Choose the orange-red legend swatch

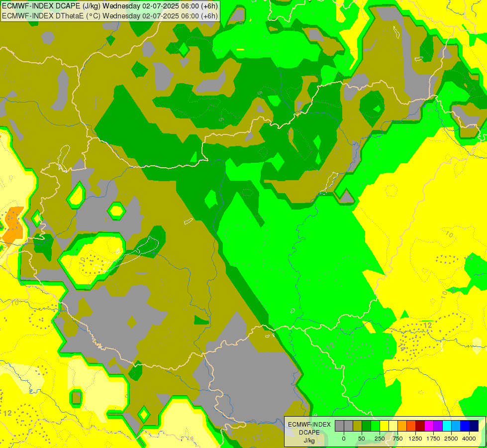tap(411, 426)
